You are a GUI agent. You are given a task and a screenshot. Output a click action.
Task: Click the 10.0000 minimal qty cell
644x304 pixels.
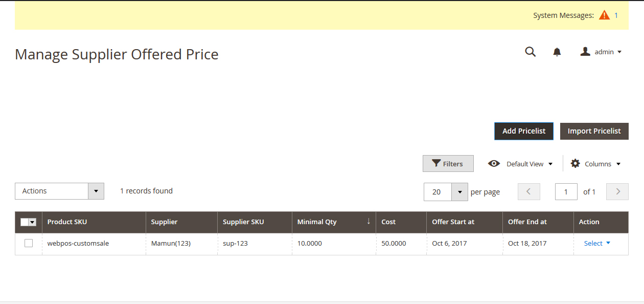(x=334, y=244)
